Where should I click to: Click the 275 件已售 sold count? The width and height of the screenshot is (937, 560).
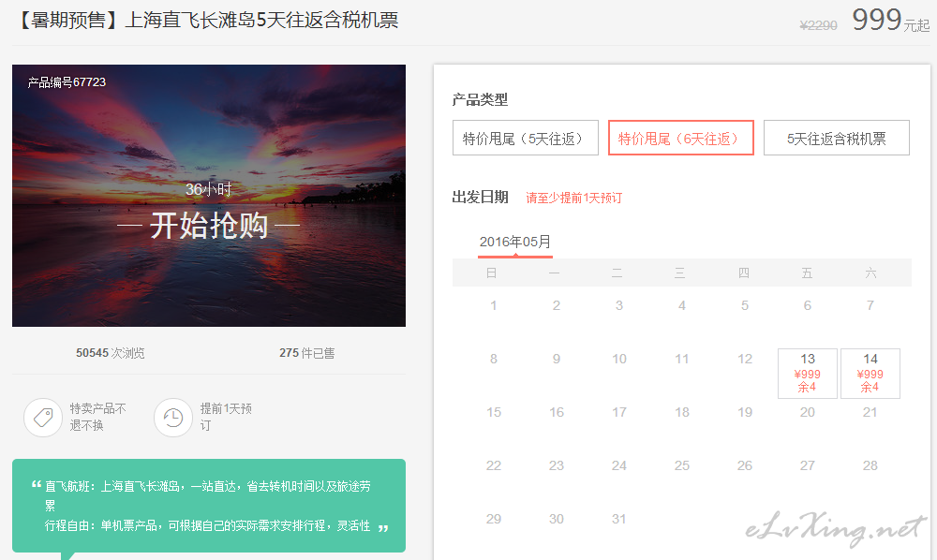[307, 353]
